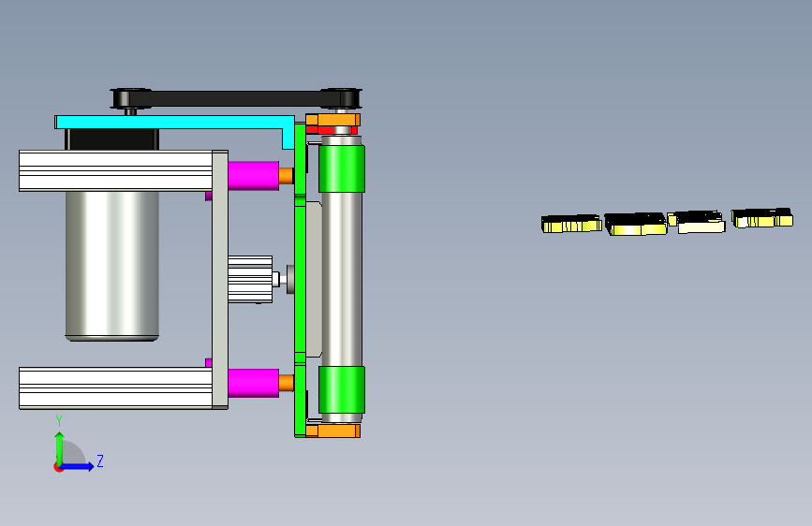Select the grey vertical mounting plate
The height and width of the screenshot is (526, 812).
pyautogui.click(x=220, y=280)
